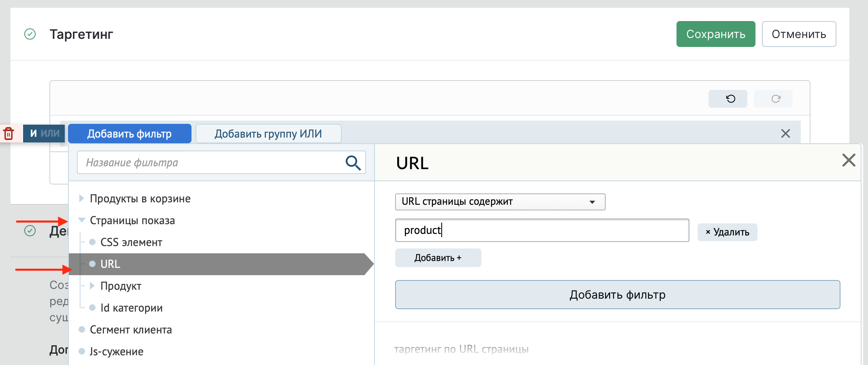Image resolution: width=868 pixels, height=365 pixels.
Task: Open the 'URL страницы содержит' dropdown
Action: pyautogui.click(x=500, y=202)
